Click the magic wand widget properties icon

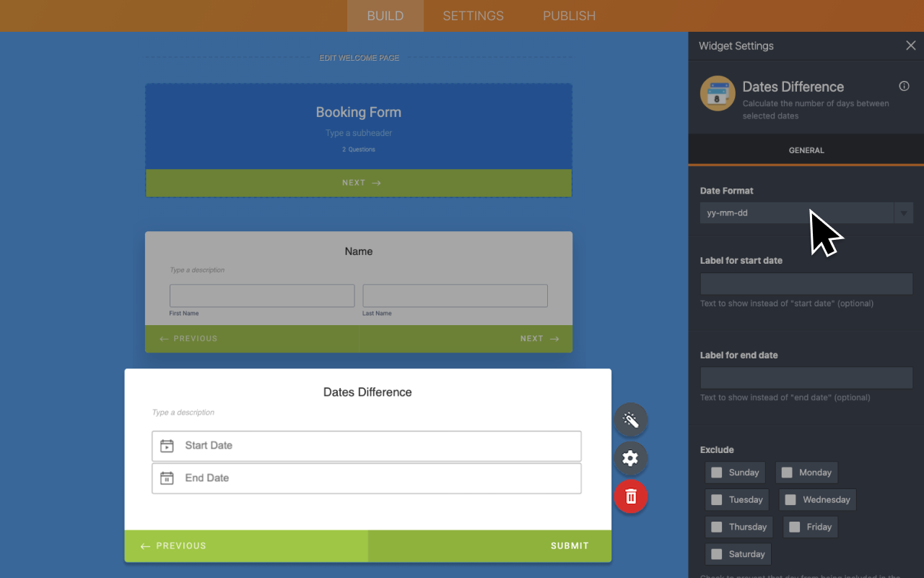(x=630, y=420)
